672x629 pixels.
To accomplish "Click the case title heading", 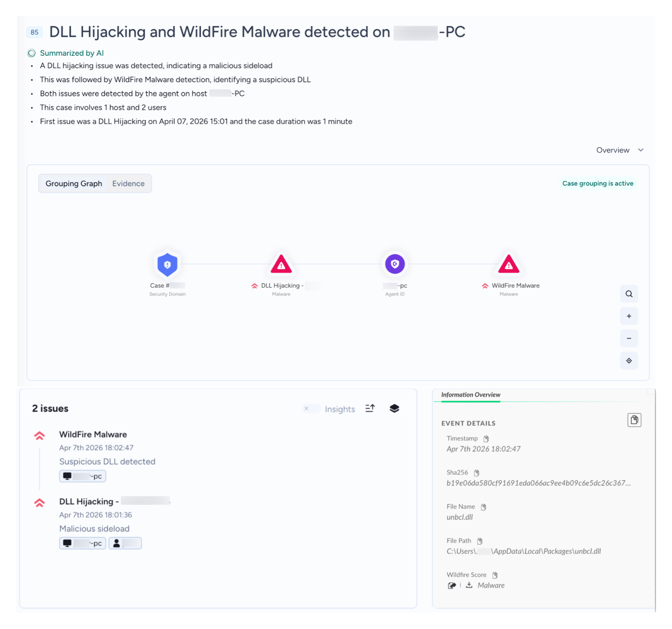I will click(x=257, y=32).
